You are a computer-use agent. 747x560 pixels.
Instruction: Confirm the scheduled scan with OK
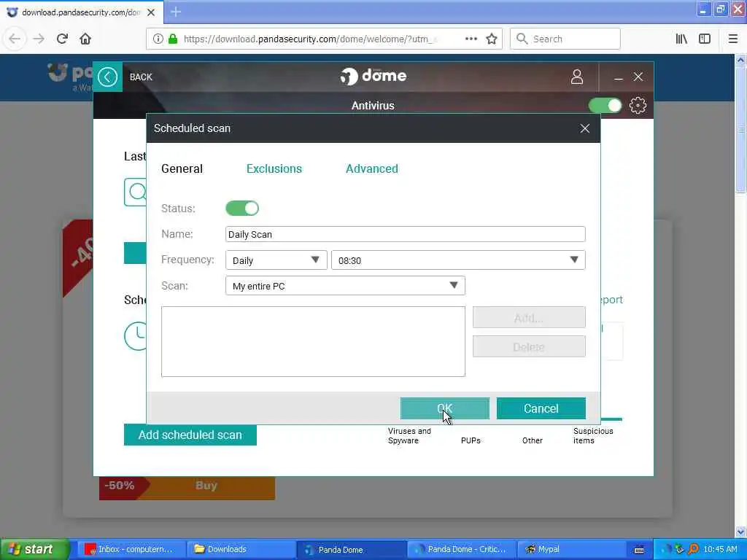445,408
